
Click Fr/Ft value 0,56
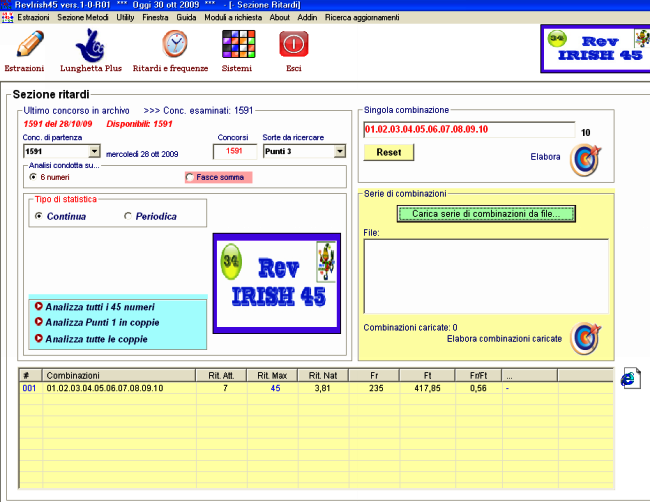click(x=478, y=388)
